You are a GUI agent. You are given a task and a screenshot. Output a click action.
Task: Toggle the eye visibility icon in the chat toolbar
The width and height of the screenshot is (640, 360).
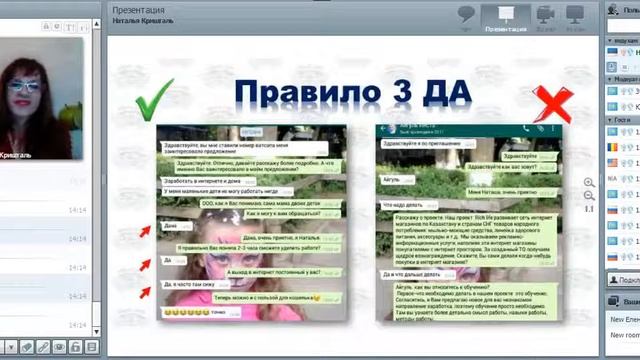click(59, 347)
